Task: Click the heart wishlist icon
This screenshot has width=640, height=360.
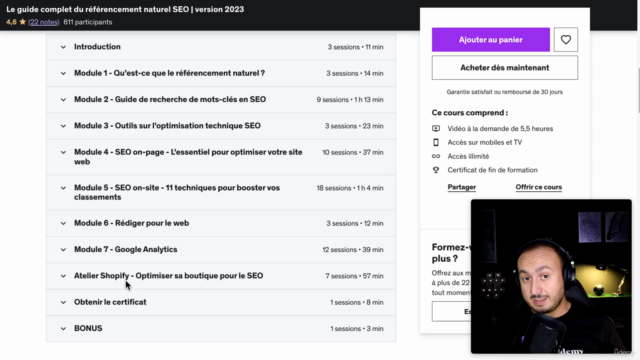Action: click(566, 40)
